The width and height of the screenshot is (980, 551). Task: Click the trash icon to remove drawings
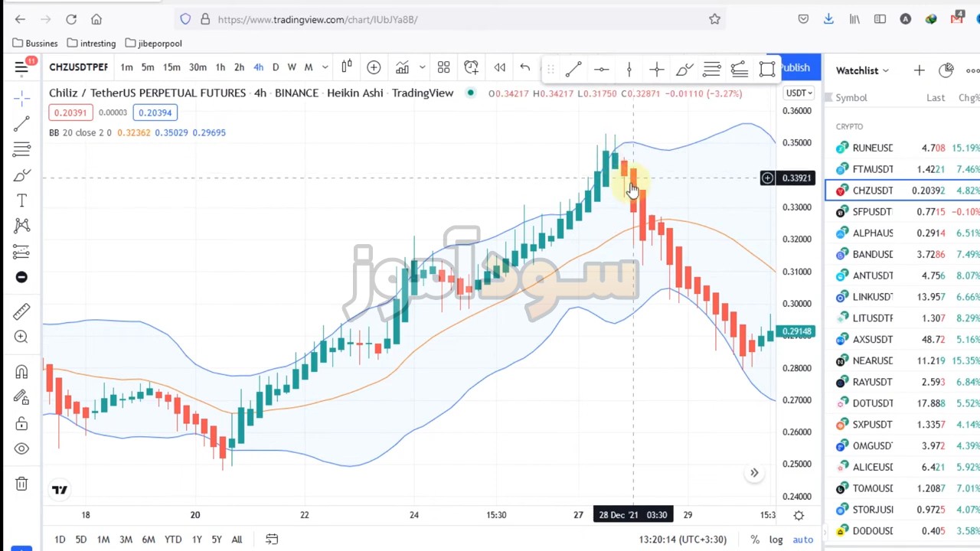(x=21, y=484)
